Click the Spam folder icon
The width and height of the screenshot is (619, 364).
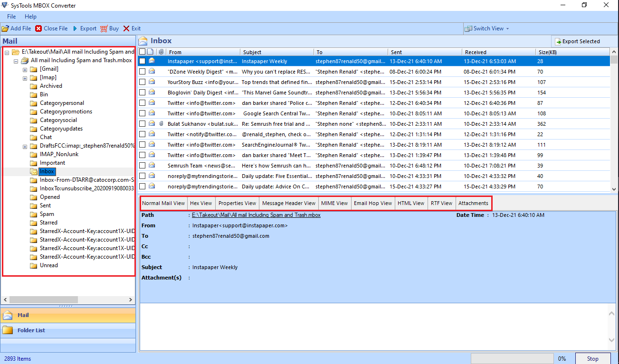click(34, 215)
